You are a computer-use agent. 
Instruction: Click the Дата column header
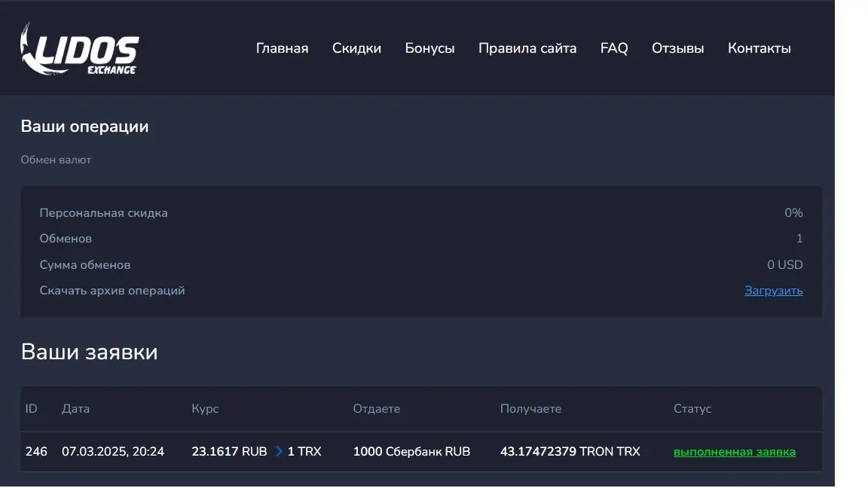[75, 409]
